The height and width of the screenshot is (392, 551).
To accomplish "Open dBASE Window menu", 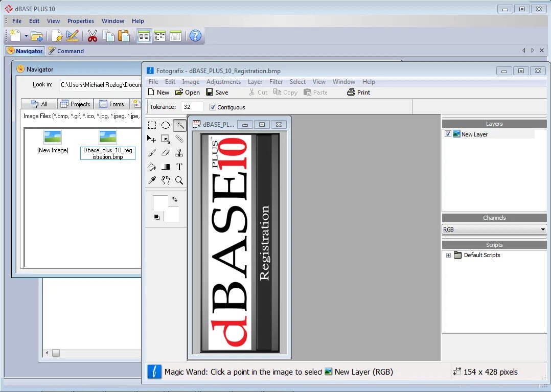I will coord(113,21).
